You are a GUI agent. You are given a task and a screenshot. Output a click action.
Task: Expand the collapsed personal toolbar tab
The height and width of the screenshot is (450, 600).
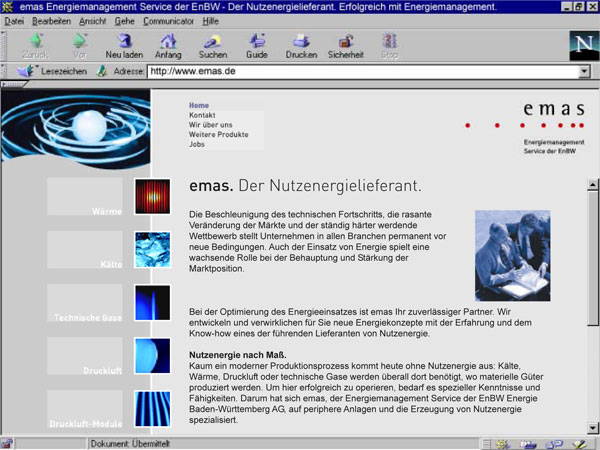[13, 84]
